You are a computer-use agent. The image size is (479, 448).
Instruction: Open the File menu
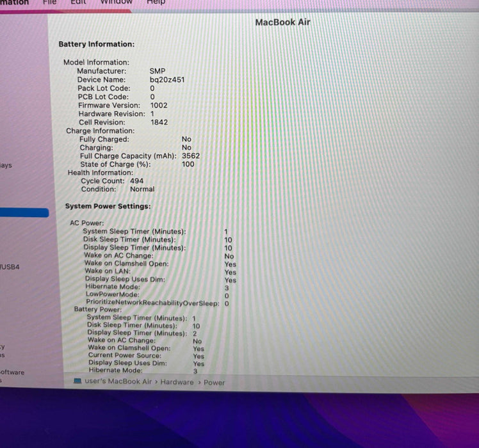(50, 2)
